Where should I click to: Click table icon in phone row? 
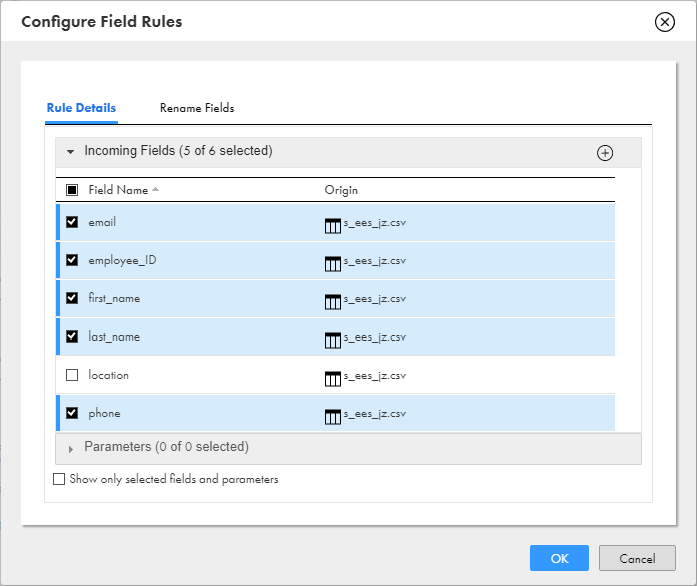[x=332, y=417]
